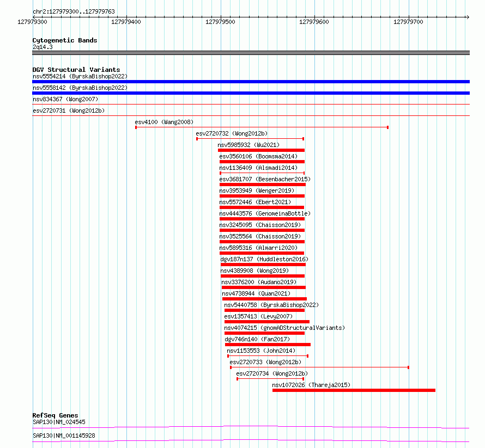This screenshot has height=448, width=485.
Task: Click the chr2:127979300..127979763 coordinate label
Action: tap(74, 11)
